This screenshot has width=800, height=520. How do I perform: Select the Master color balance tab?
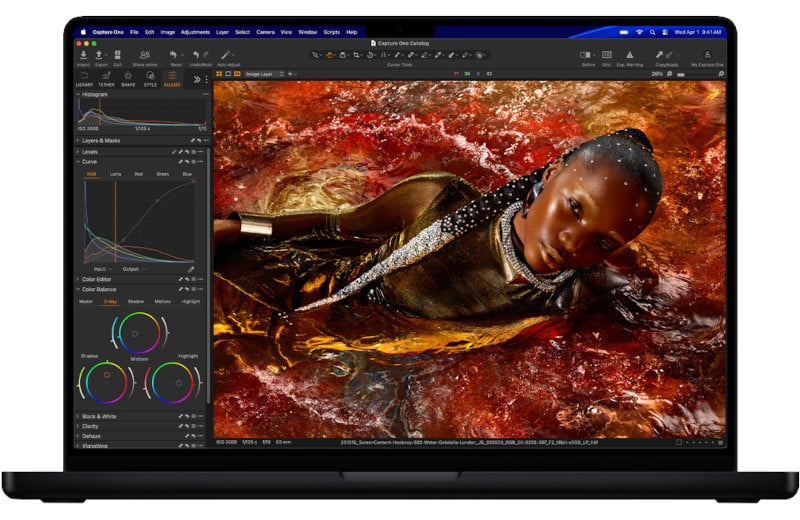(x=86, y=302)
